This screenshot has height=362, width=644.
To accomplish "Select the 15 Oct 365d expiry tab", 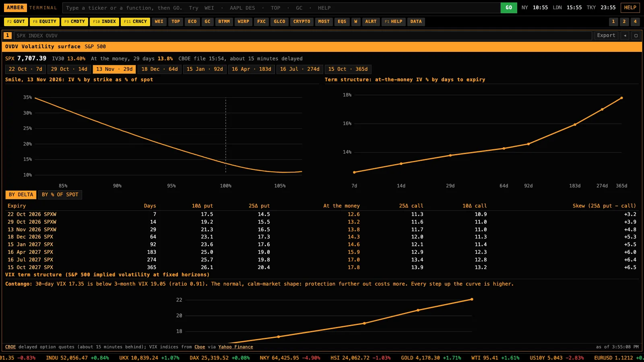I will tap(348, 69).
